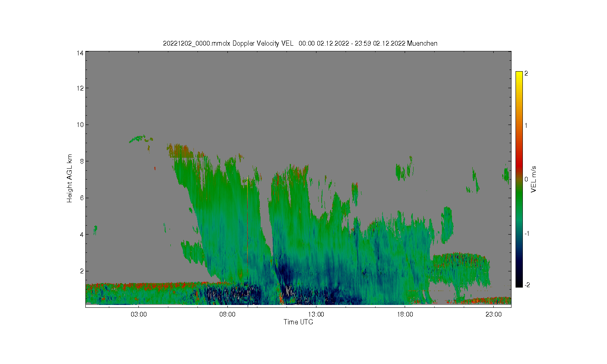This screenshot has width=607, height=364.
Task: Select the 'Height AGL km' axis label
Action: [70, 178]
